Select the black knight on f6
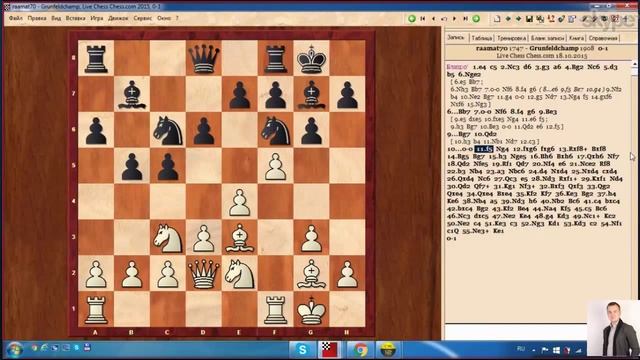 (276, 130)
